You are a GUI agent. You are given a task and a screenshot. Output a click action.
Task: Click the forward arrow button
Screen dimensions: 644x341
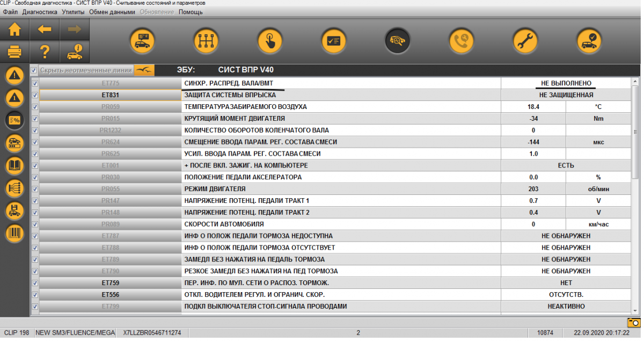(75, 29)
